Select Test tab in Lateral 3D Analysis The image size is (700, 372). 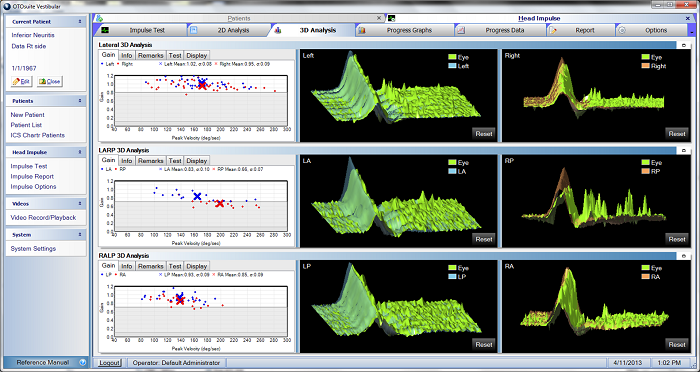175,55
